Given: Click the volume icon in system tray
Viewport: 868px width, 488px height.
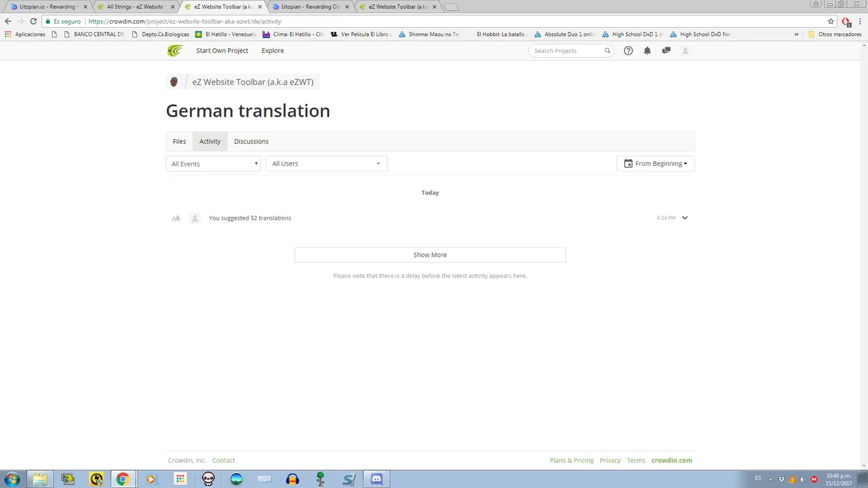Looking at the screenshot, I should point(803,479).
